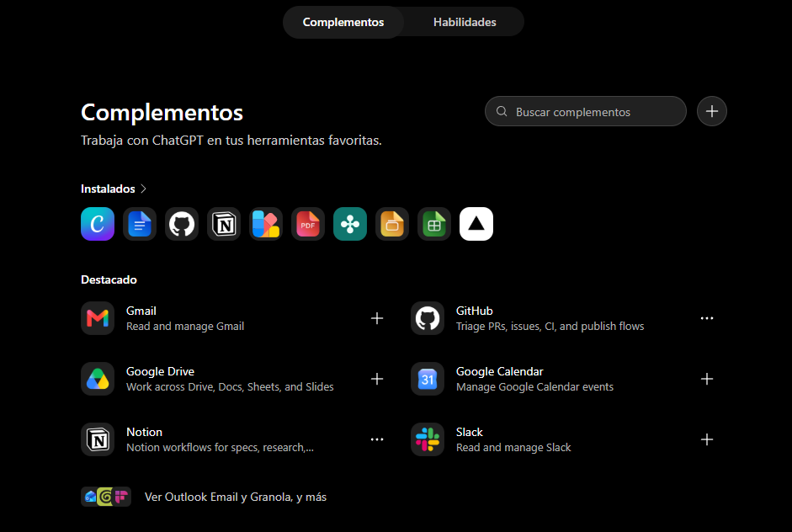Click the 'Read and manage Gmail' description

pos(185,327)
